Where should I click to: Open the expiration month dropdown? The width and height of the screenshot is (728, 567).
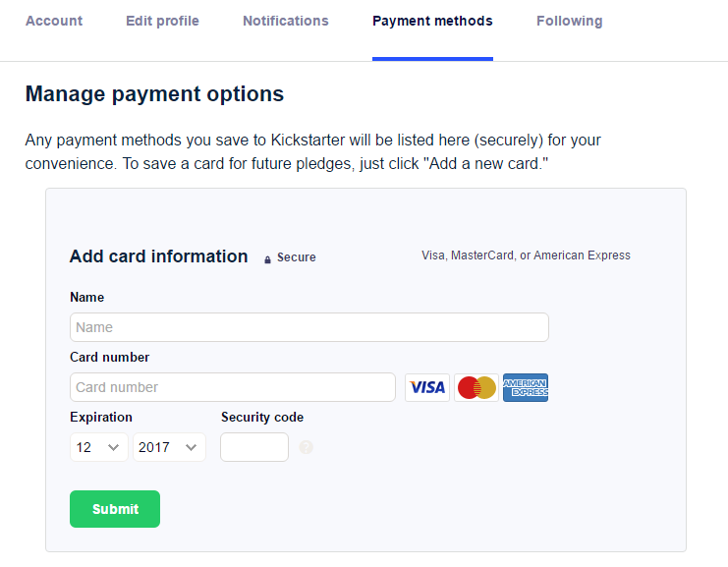(x=99, y=447)
